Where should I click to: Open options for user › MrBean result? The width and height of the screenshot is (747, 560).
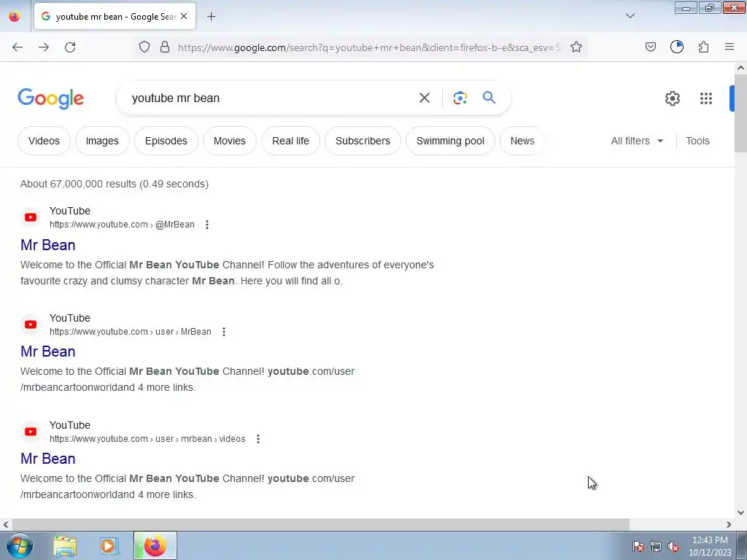[x=224, y=332]
